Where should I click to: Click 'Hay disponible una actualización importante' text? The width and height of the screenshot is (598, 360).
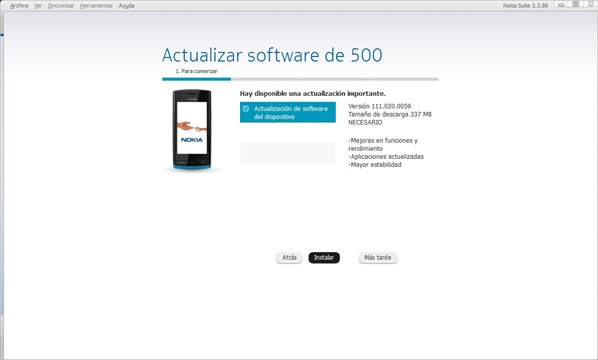(313, 93)
